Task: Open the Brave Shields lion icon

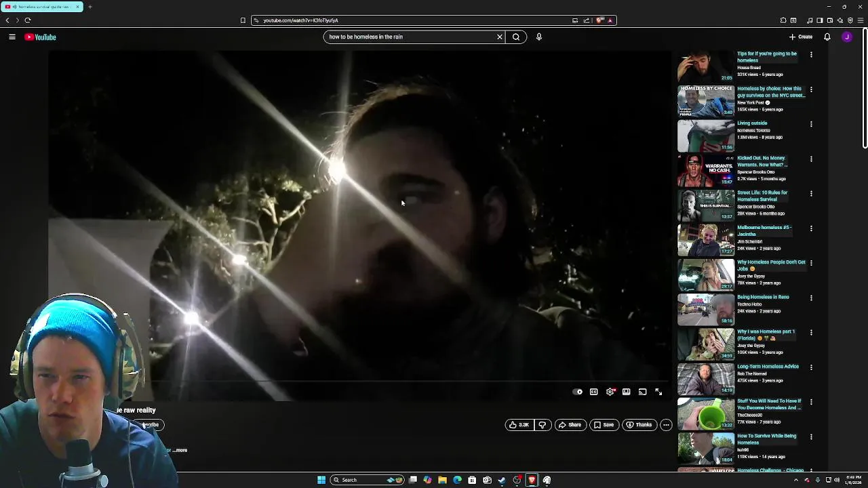Action: (x=599, y=20)
